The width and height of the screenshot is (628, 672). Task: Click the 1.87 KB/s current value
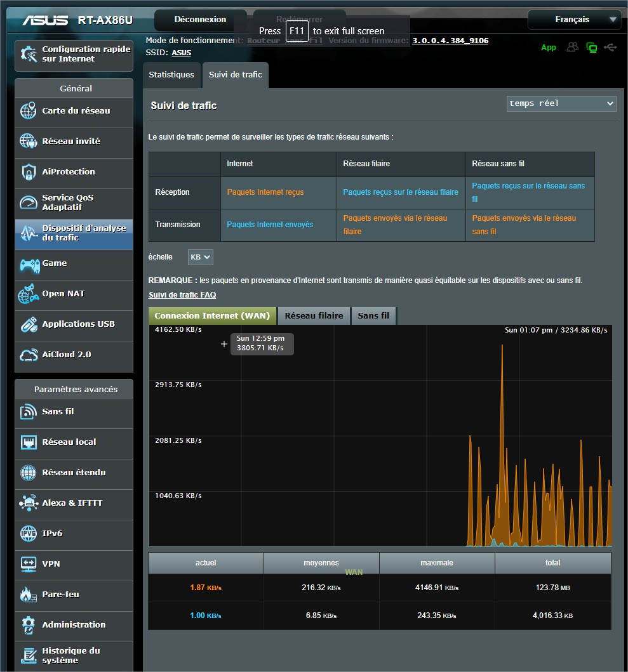click(x=206, y=588)
